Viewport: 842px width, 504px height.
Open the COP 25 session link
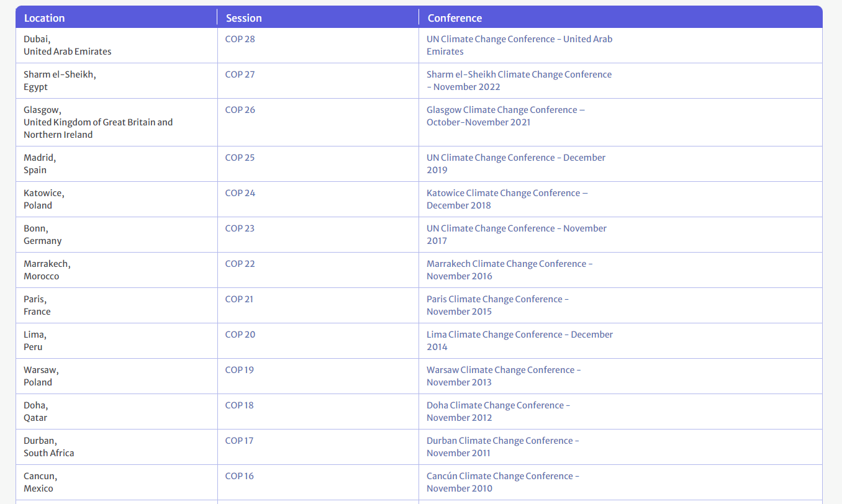click(x=240, y=158)
